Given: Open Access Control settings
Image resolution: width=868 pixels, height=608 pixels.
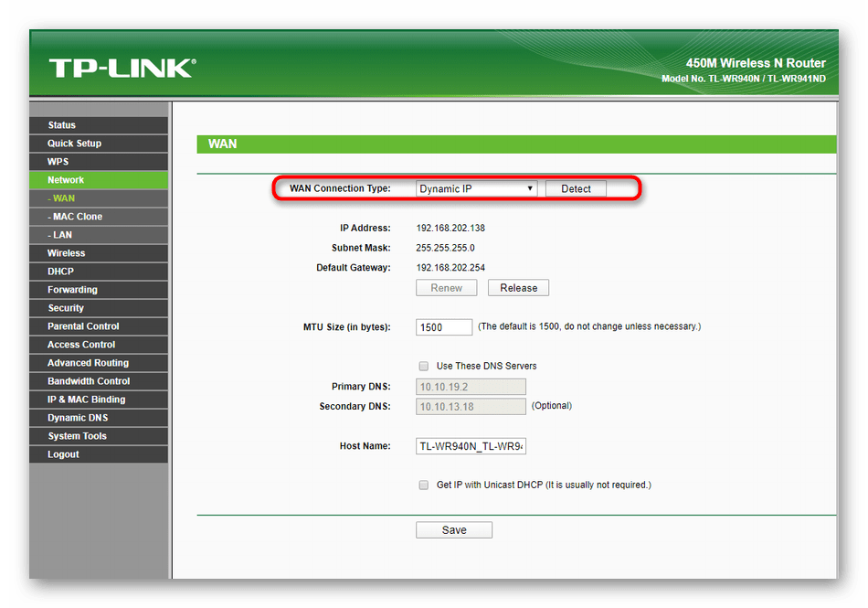Looking at the screenshot, I should click(x=99, y=345).
